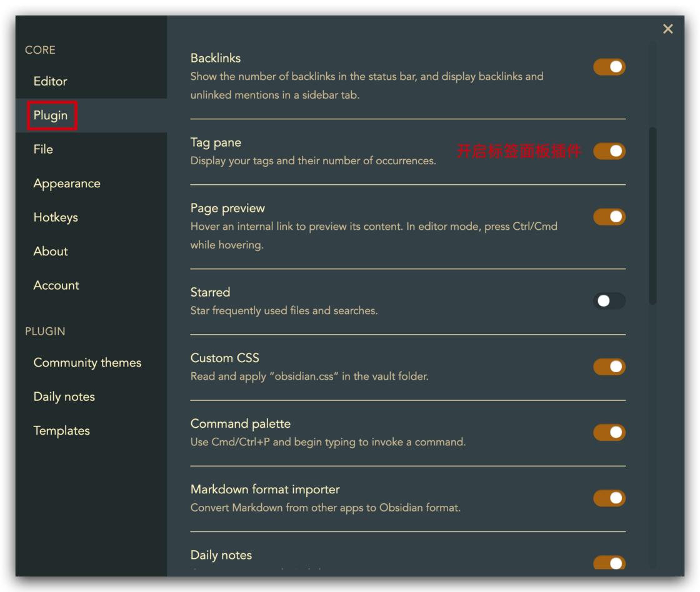Open the Hotkeys section
This screenshot has width=700, height=592.
[x=91, y=217]
